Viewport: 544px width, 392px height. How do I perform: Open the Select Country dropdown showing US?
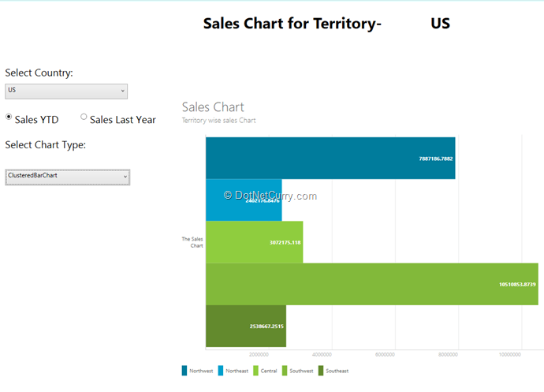point(65,91)
